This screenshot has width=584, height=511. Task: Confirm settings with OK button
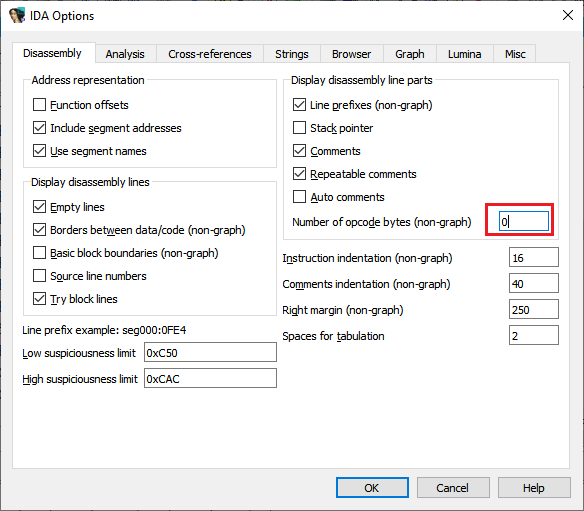(372, 488)
